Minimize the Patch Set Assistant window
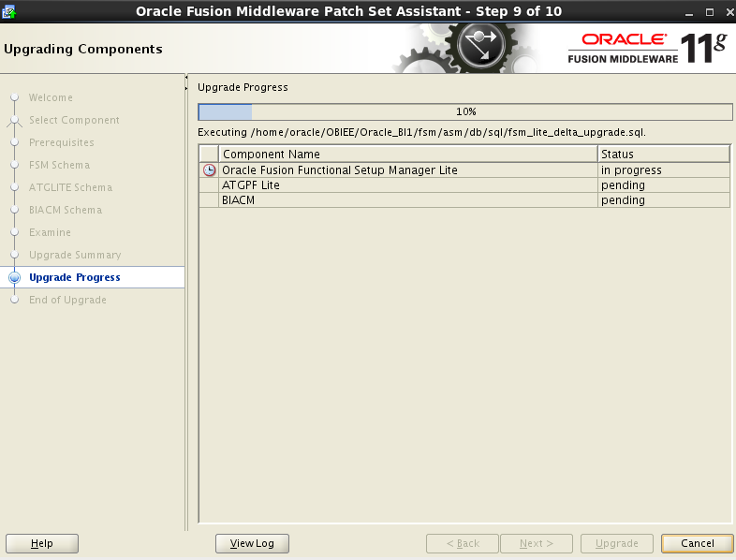 click(688, 13)
